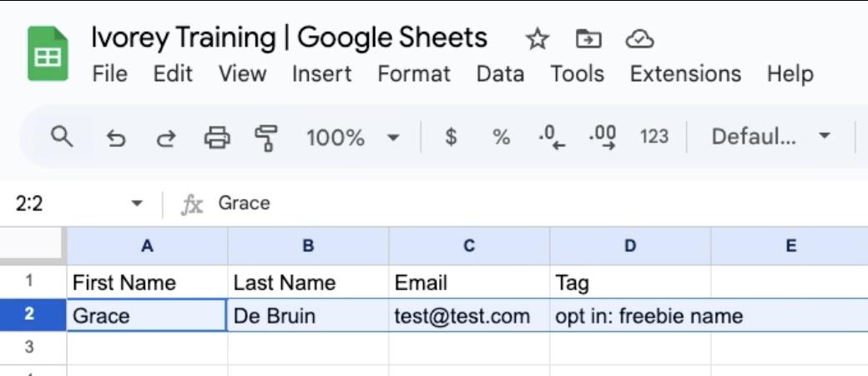The height and width of the screenshot is (376, 868).
Task: Open the Extensions menu
Action: tap(685, 74)
